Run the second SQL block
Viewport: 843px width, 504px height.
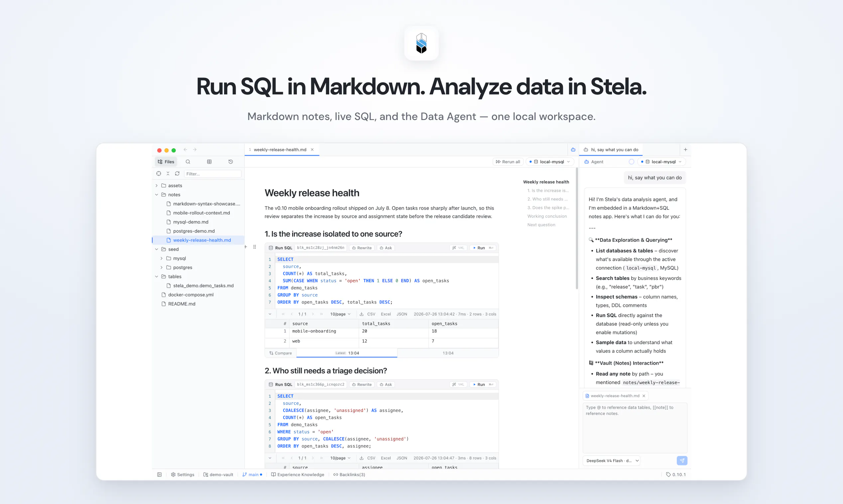coord(483,384)
